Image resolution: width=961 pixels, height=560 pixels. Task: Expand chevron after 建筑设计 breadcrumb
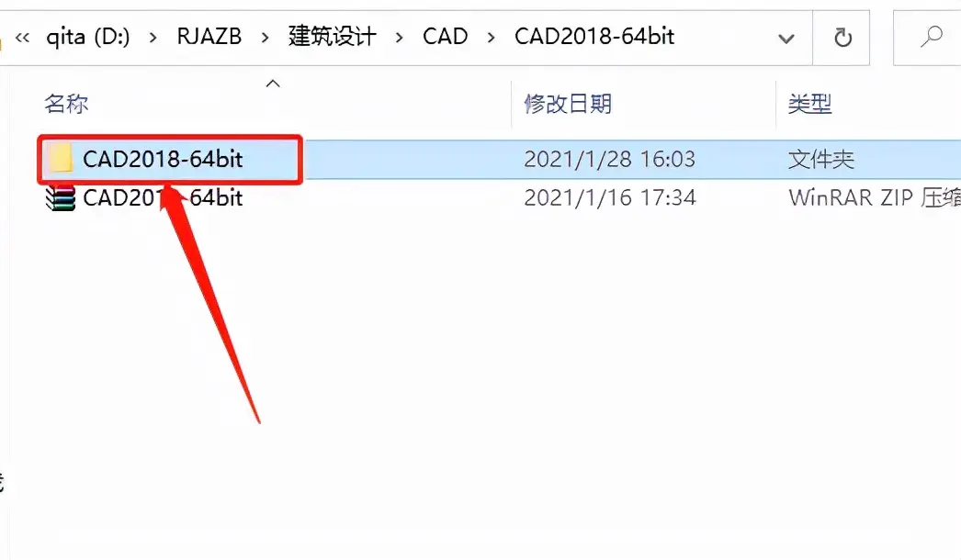(x=399, y=38)
